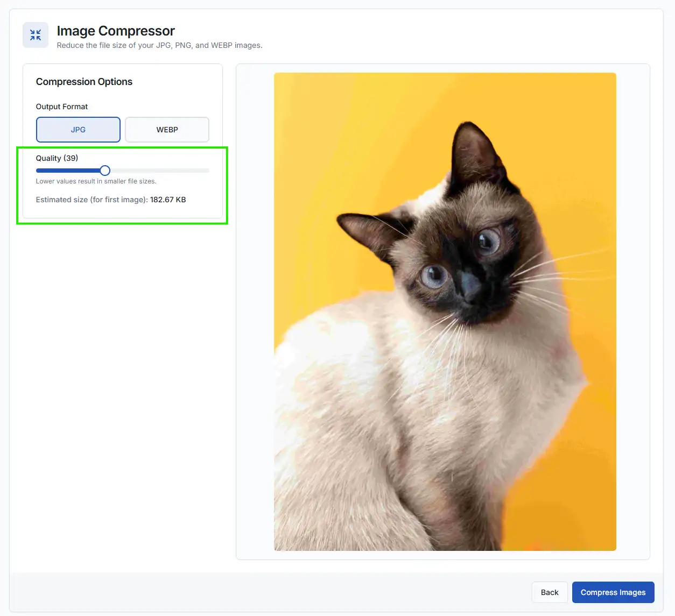The image size is (675, 616).
Task: Click the Image Compressor heading
Action: pyautogui.click(x=116, y=31)
